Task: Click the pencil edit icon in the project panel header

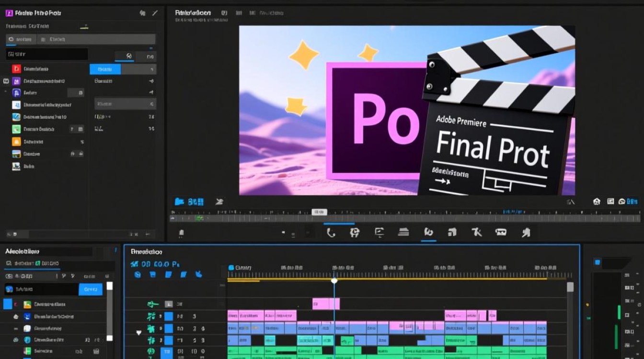Action: click(x=156, y=13)
